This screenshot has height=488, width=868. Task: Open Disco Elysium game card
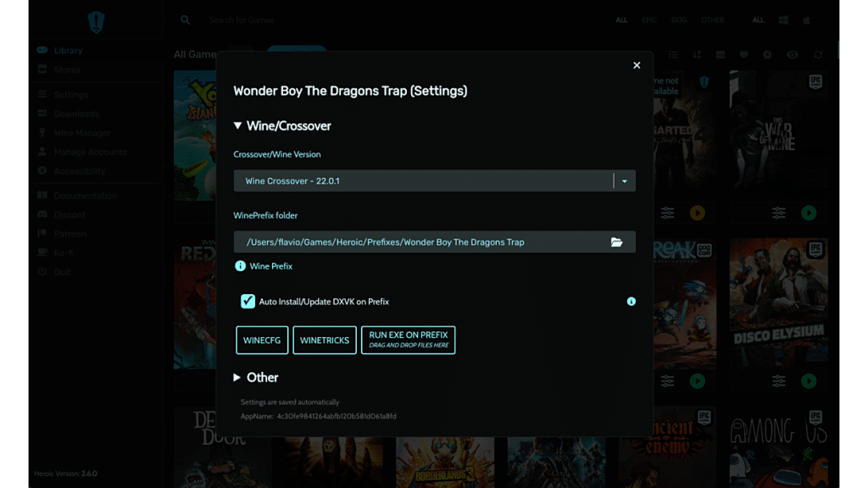pos(778,304)
